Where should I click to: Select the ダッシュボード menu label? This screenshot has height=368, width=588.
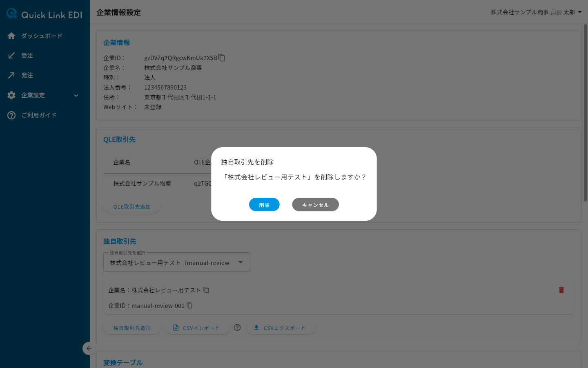(x=42, y=36)
